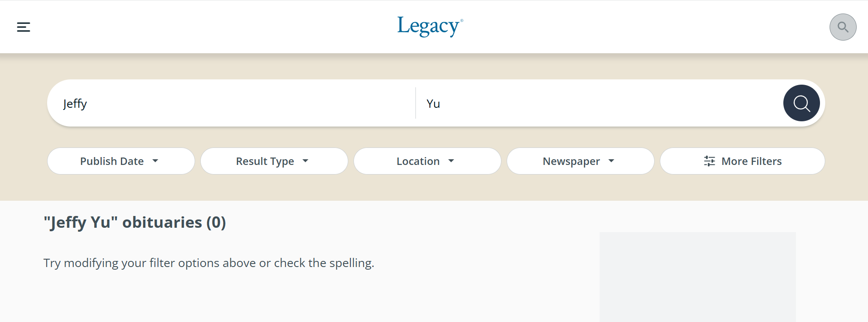Click the Legacy logo
This screenshot has height=322, width=868.
(430, 26)
